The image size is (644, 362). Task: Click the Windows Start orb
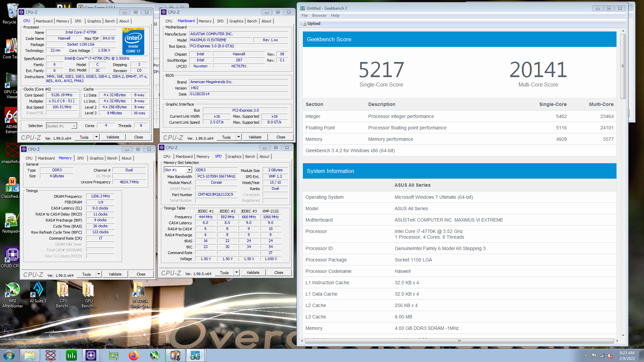(x=9, y=355)
